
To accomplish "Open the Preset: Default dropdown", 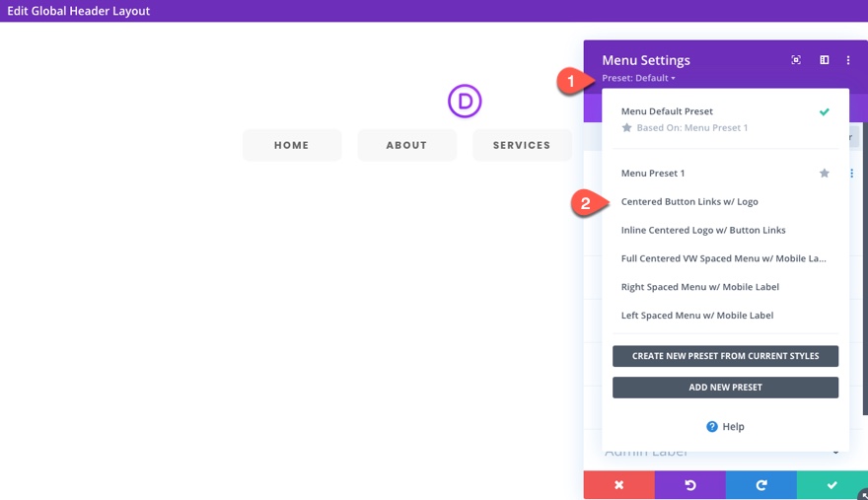I will click(x=638, y=78).
